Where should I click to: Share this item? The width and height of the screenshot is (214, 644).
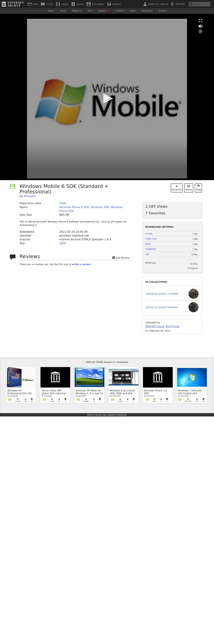click(x=189, y=188)
